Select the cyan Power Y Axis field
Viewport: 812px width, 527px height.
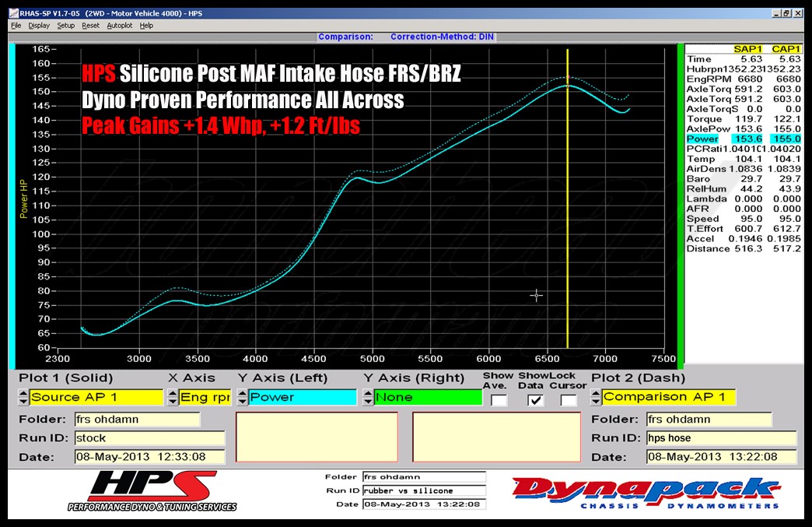(x=303, y=398)
